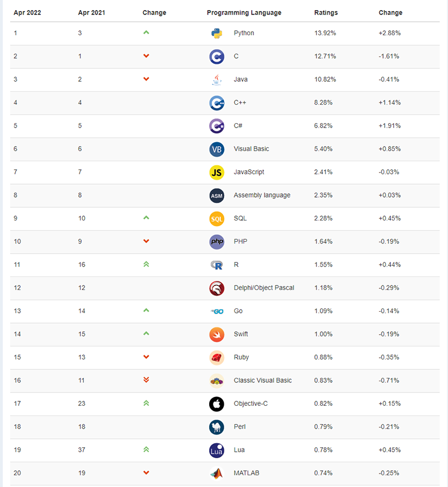
Task: Select the red Ruby gem icon
Action: click(x=216, y=358)
